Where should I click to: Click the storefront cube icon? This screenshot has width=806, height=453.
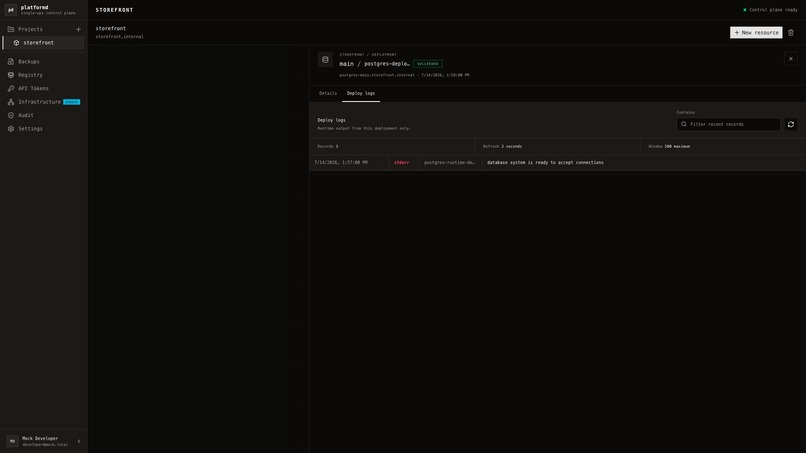[x=16, y=43]
